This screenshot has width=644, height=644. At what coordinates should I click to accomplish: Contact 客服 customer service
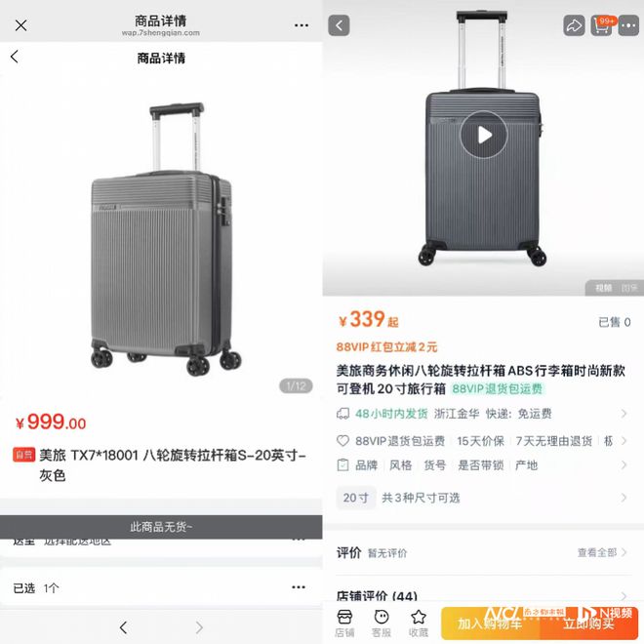coord(382,623)
